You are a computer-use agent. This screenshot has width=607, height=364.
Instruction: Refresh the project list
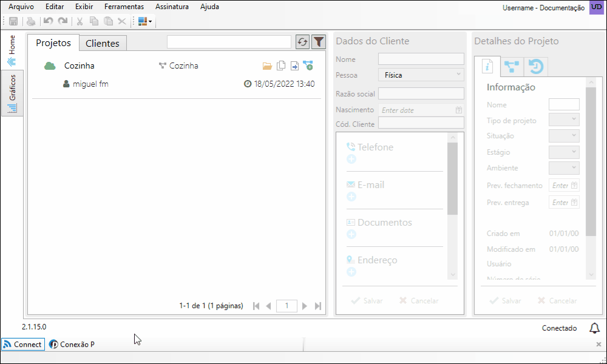pos(302,42)
